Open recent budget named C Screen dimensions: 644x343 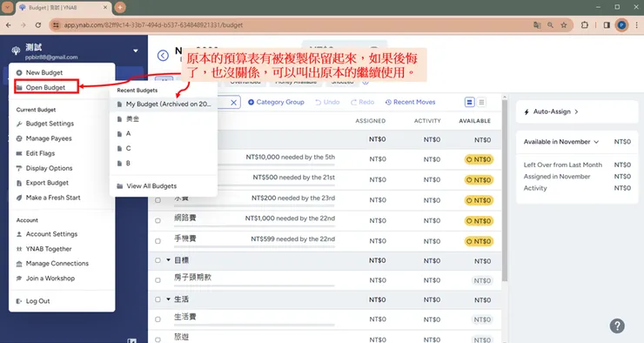(x=164, y=148)
